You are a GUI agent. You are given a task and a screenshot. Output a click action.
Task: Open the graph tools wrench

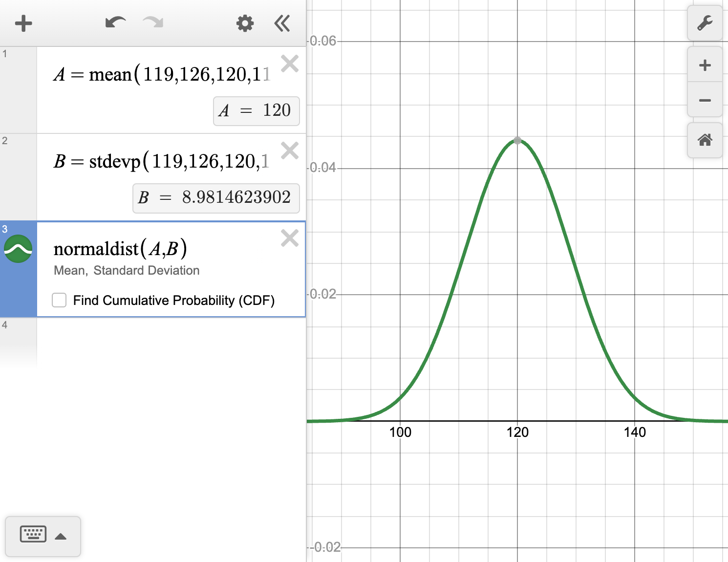point(705,23)
